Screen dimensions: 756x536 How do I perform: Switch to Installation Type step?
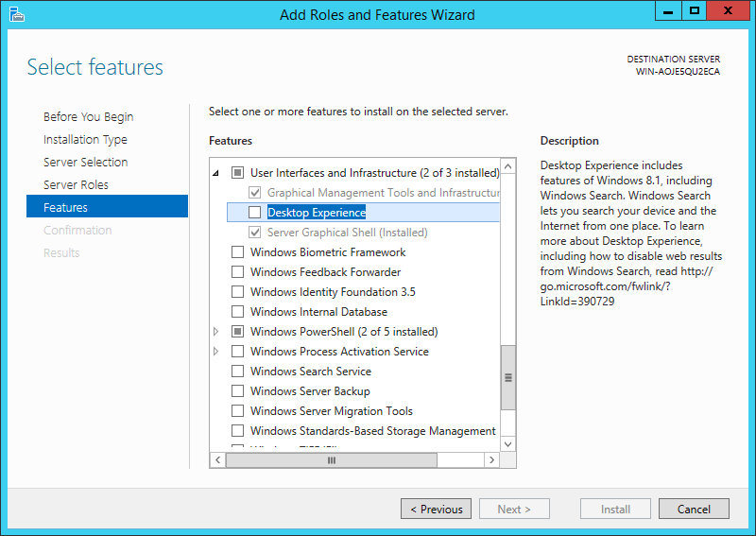[85, 140]
